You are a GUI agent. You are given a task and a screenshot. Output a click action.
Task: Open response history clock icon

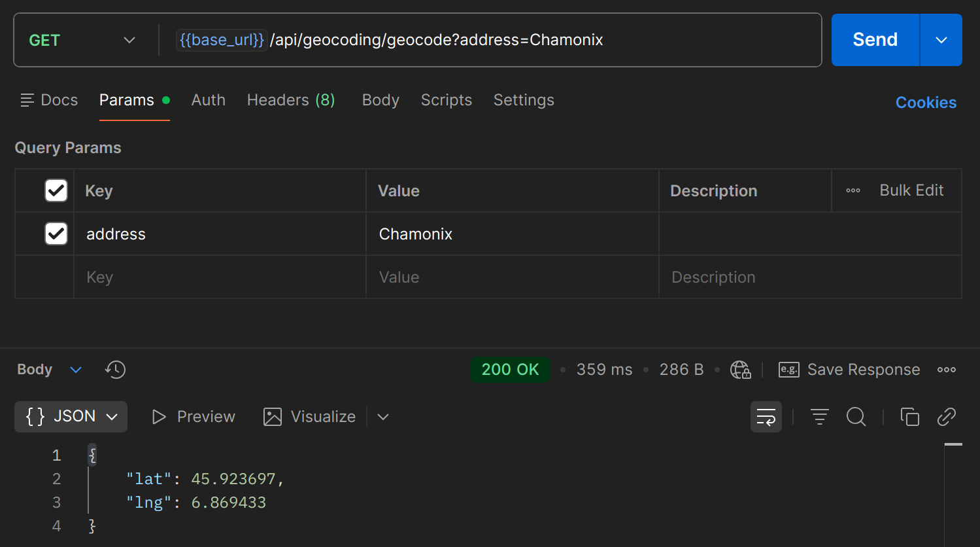(x=115, y=370)
